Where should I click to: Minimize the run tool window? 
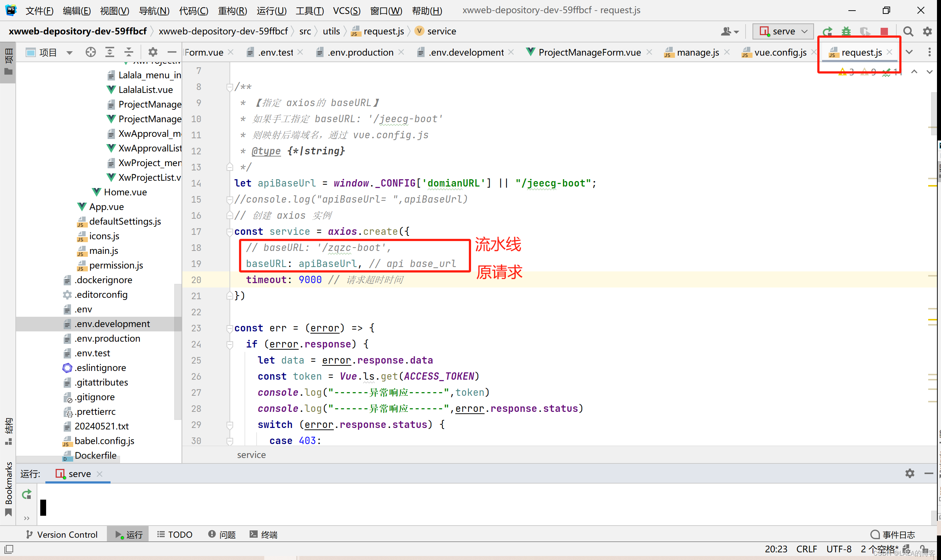(929, 473)
